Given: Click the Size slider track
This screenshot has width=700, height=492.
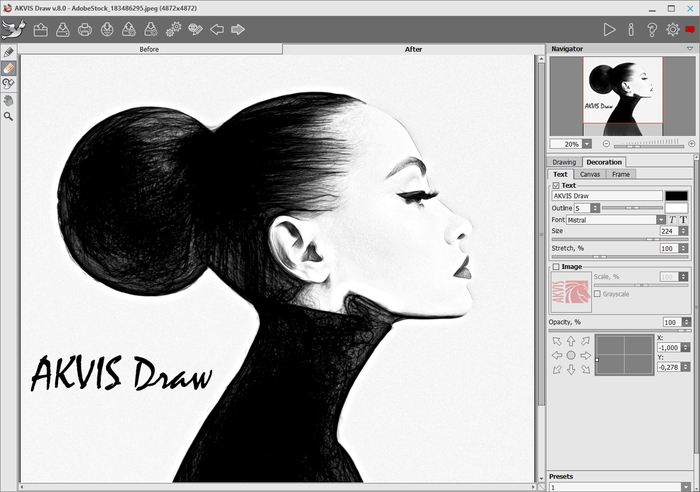Looking at the screenshot, I should pos(620,239).
